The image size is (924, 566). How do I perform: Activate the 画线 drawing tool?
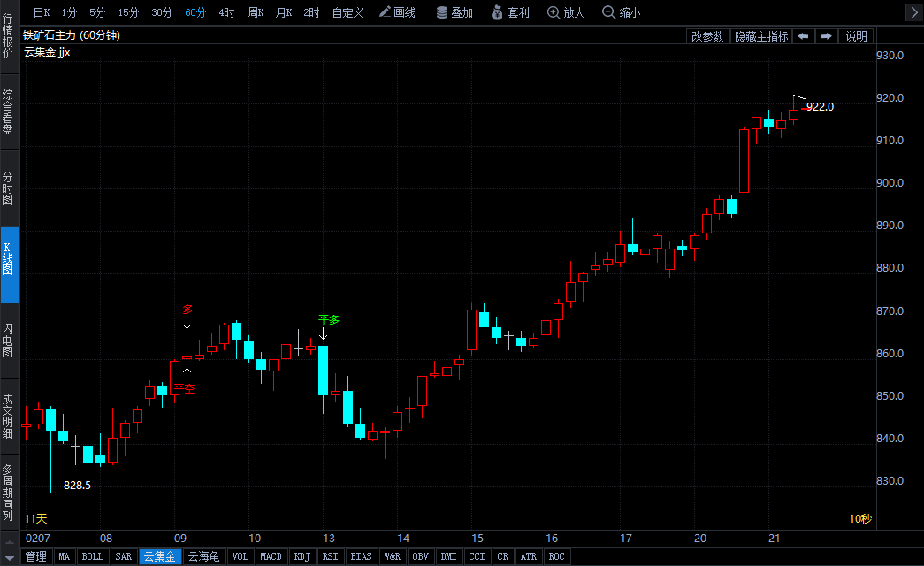pos(397,12)
